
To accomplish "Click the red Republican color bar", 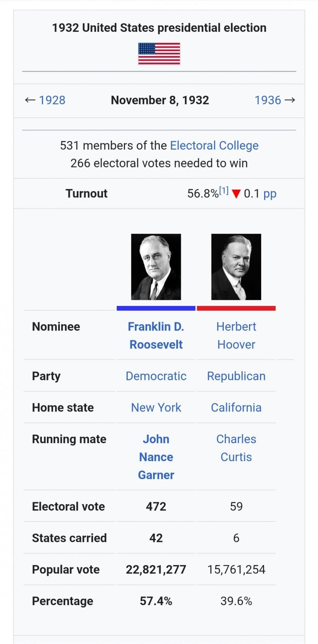I will 236,308.
